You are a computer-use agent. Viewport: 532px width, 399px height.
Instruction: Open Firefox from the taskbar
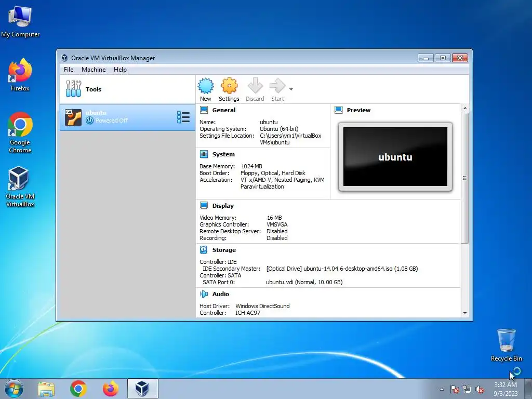pos(111,389)
